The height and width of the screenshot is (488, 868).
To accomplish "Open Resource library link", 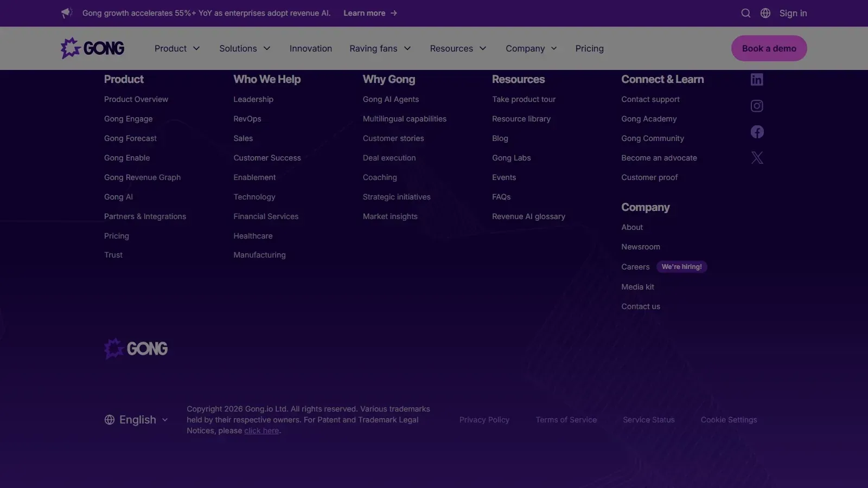I will [521, 119].
